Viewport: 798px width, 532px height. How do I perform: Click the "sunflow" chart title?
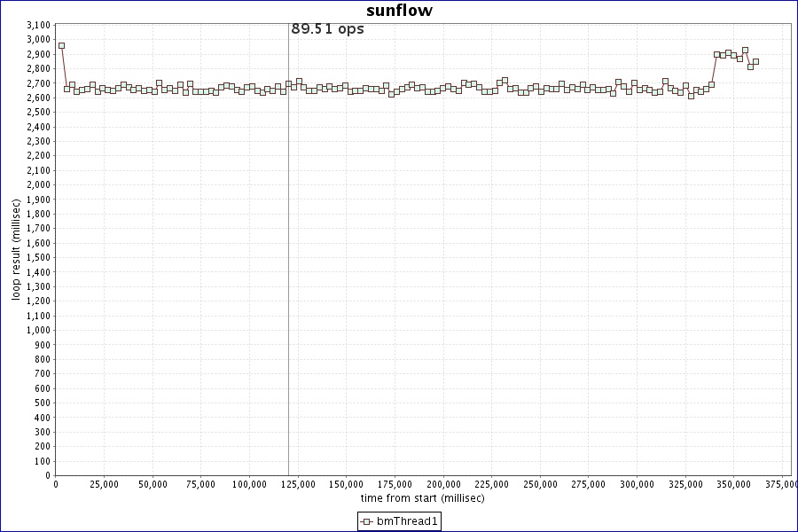[x=399, y=11]
